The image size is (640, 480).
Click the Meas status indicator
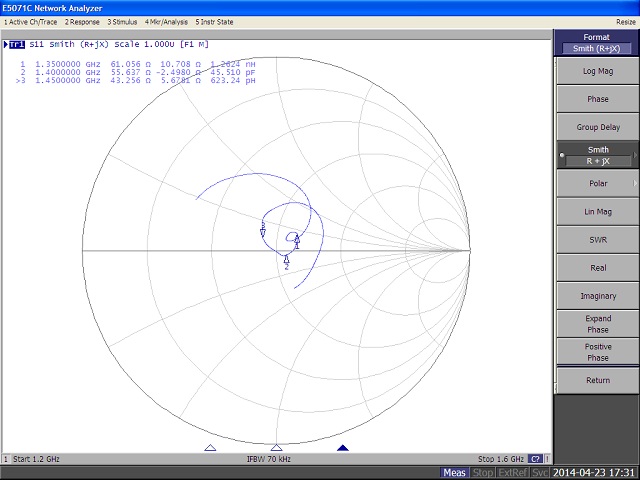pos(454,473)
